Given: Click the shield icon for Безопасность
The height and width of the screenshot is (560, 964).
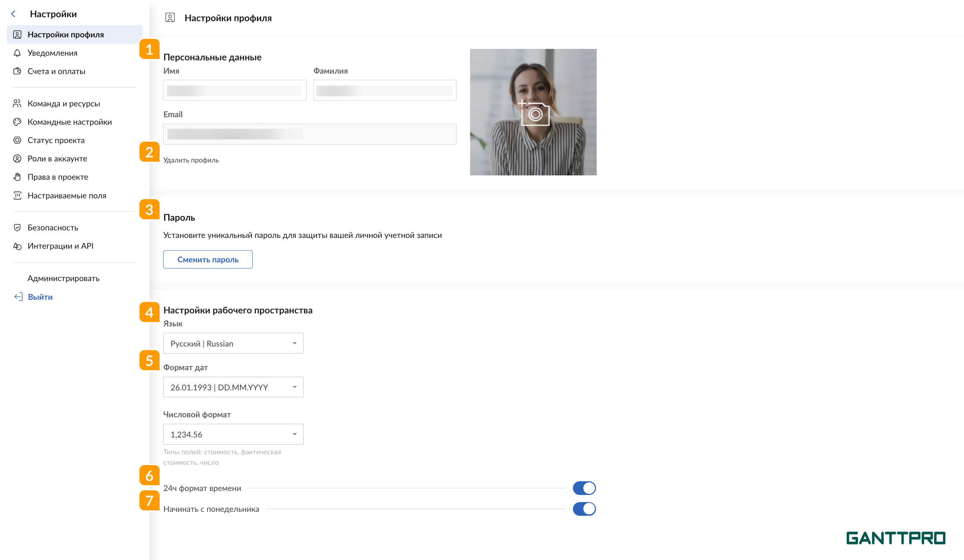Looking at the screenshot, I should [17, 228].
